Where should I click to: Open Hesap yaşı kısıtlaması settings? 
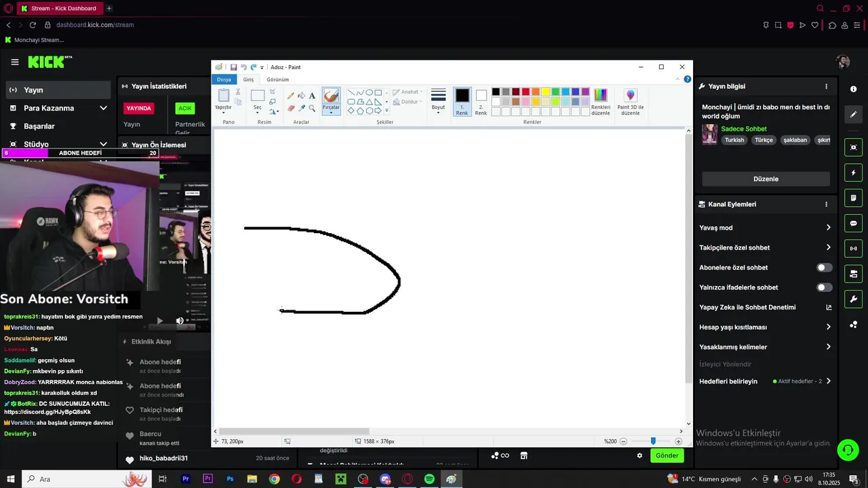[766, 327]
